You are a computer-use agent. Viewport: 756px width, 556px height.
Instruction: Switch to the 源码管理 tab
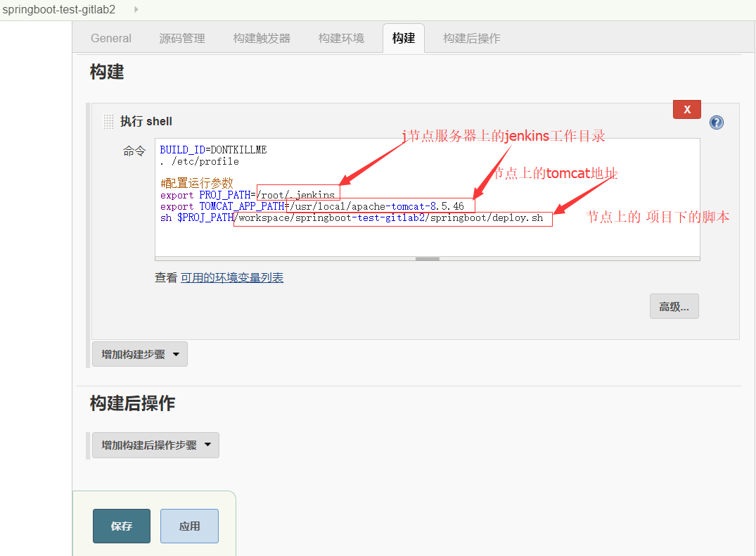pos(182,38)
